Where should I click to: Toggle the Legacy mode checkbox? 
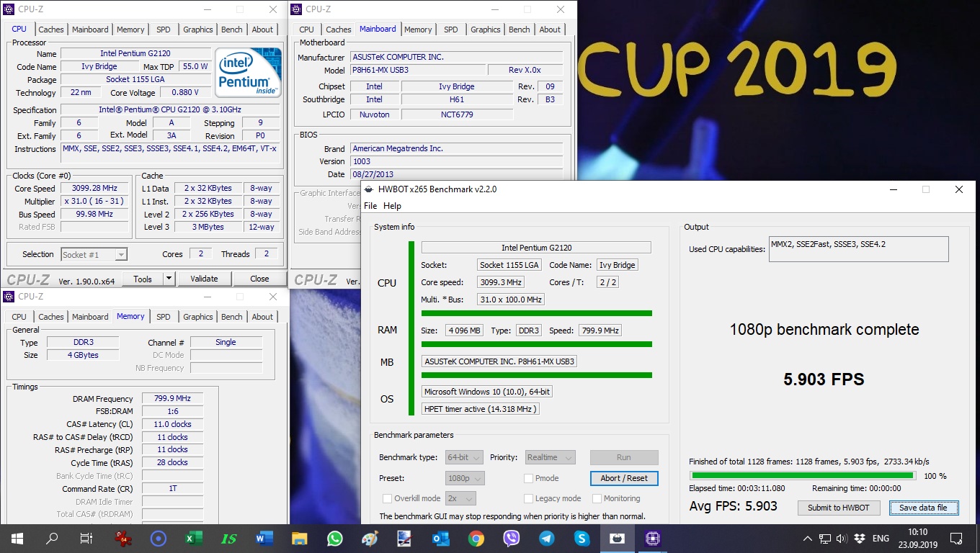[529, 498]
